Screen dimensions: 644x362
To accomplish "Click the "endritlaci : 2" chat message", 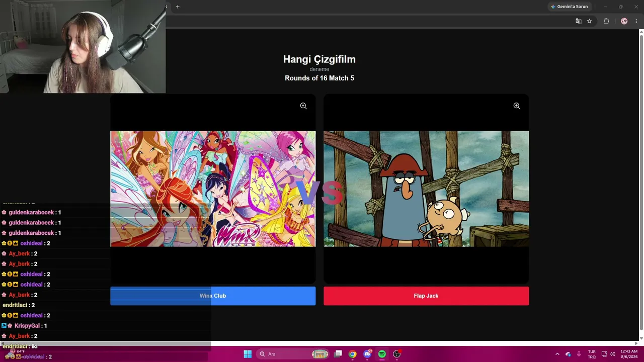I will [19, 305].
